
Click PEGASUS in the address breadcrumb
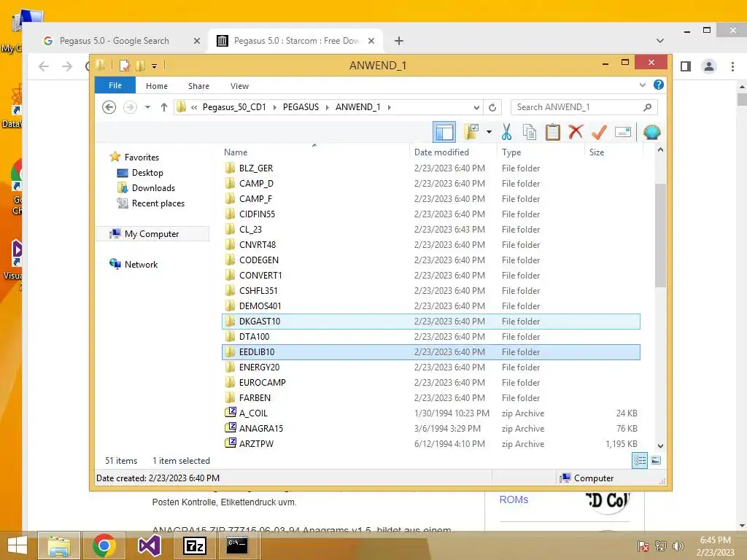coord(301,107)
